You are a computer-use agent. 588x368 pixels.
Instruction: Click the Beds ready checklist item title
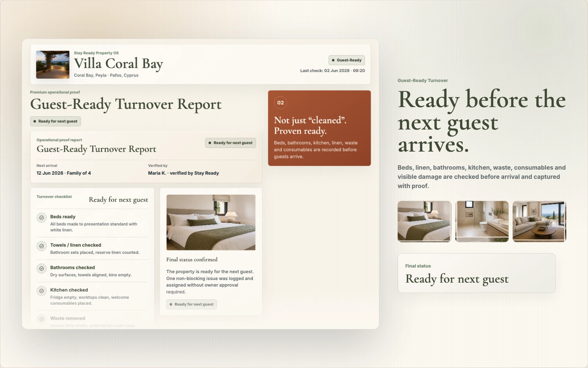[x=63, y=217]
